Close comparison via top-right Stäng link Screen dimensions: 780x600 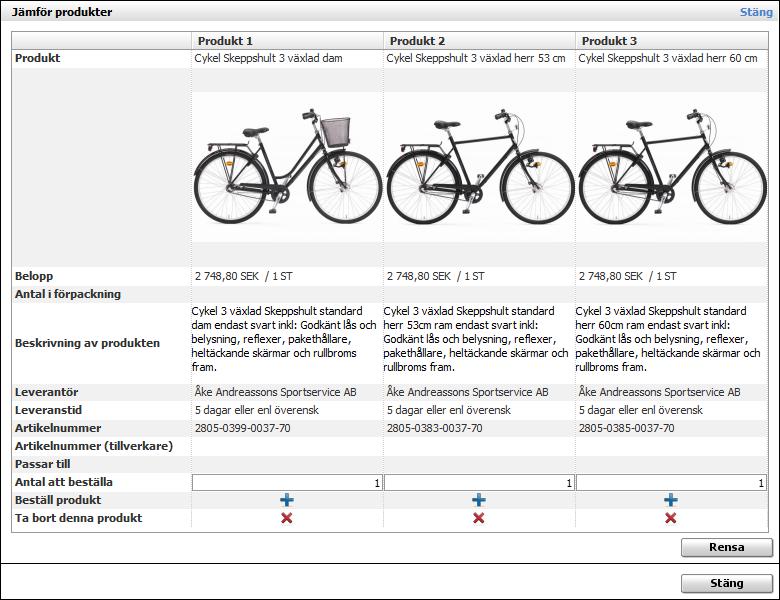click(756, 12)
